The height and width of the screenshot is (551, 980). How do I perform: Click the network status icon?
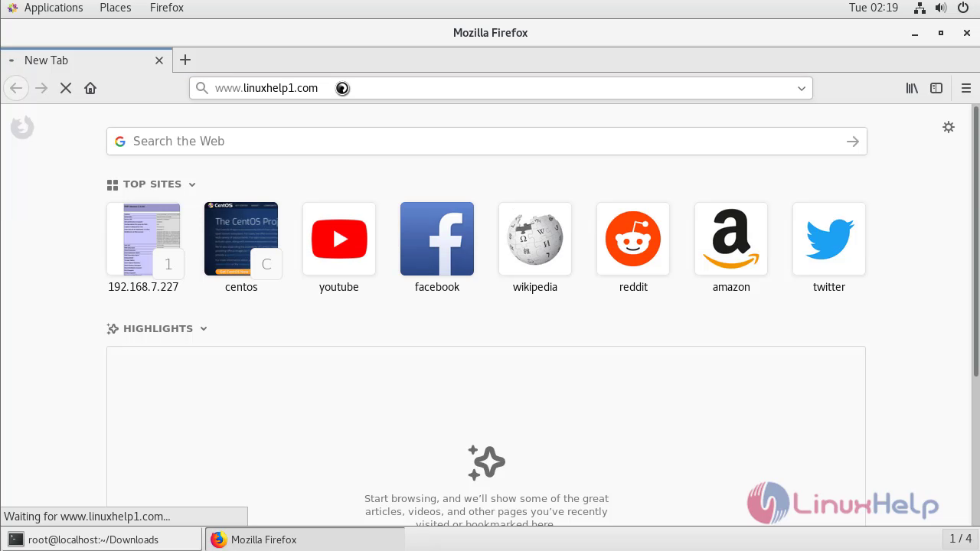click(920, 8)
